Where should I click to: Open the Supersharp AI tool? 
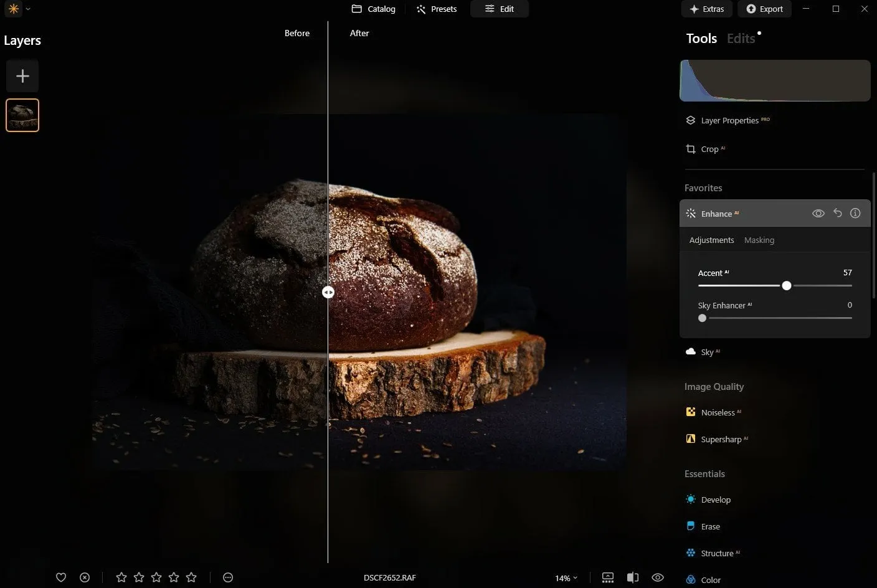point(720,439)
